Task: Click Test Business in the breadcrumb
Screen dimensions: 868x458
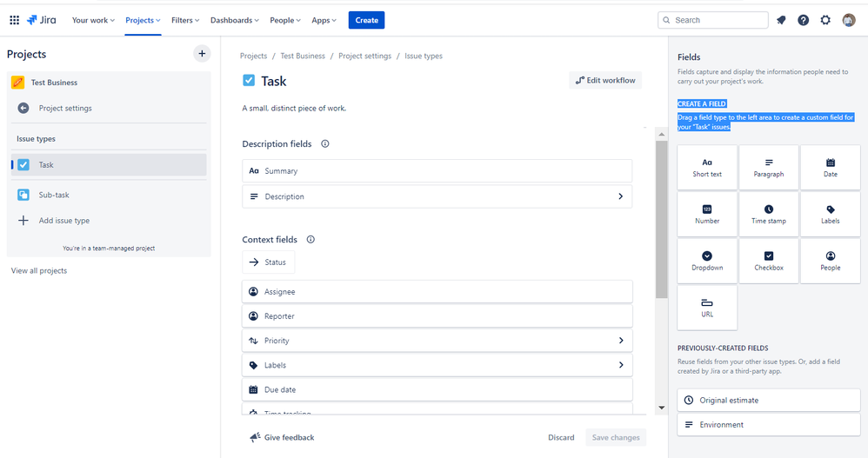Action: pos(303,56)
